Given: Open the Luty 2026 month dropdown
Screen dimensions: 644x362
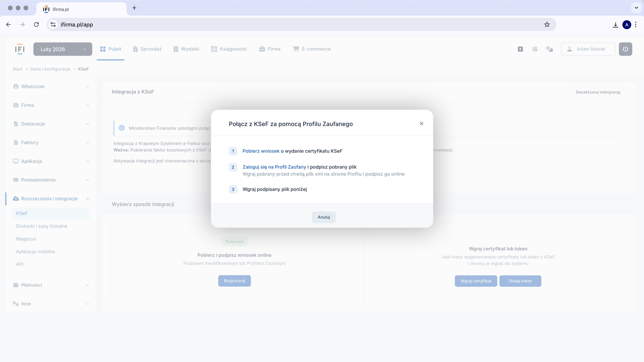Looking at the screenshot, I should click(x=63, y=49).
